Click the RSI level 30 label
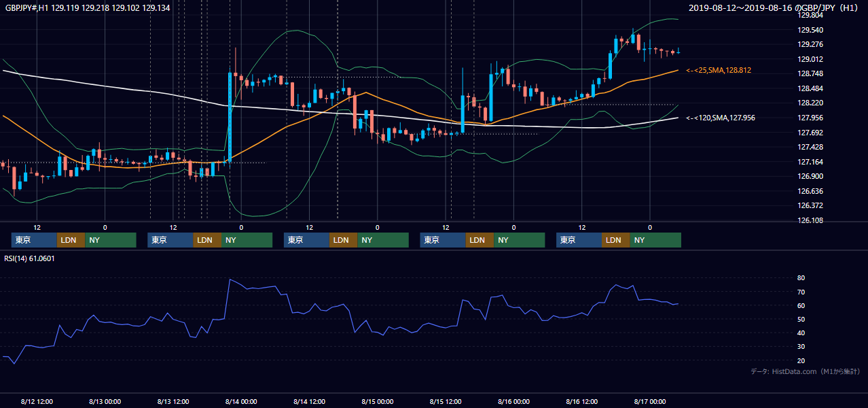The height and width of the screenshot is (408, 868). click(801, 346)
